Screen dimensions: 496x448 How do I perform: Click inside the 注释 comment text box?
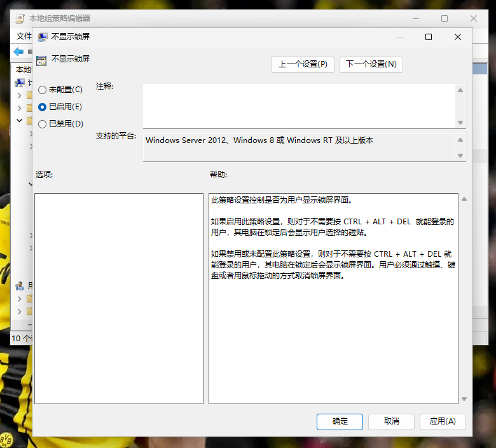pos(299,106)
